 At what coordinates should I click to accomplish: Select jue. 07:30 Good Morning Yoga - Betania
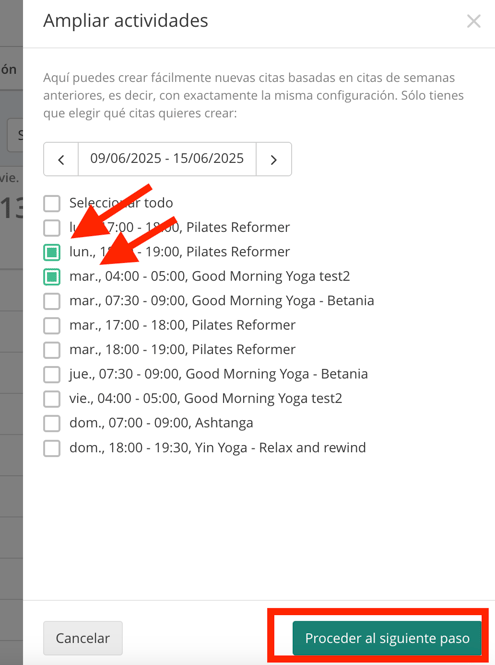(52, 374)
